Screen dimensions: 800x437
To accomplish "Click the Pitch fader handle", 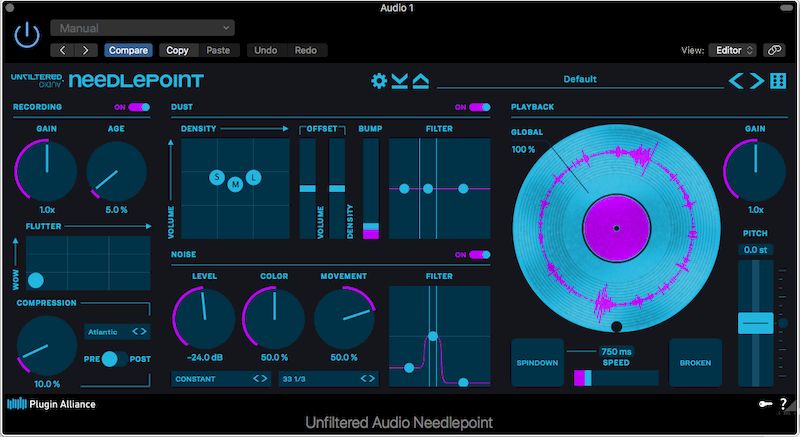I will tap(756, 323).
